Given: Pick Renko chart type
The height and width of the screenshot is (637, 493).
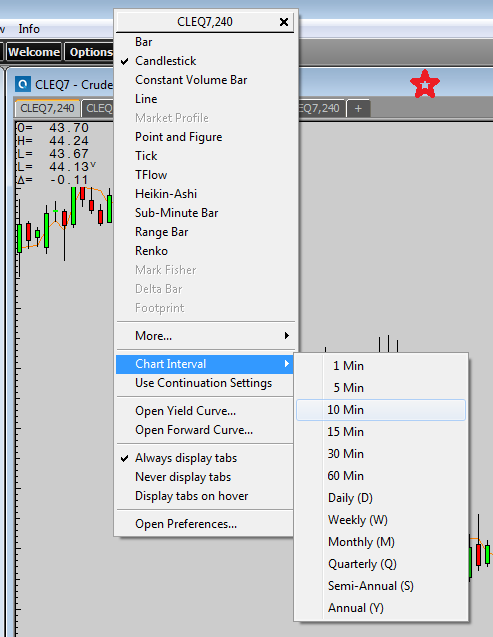Looking at the screenshot, I should click(x=205, y=251).
